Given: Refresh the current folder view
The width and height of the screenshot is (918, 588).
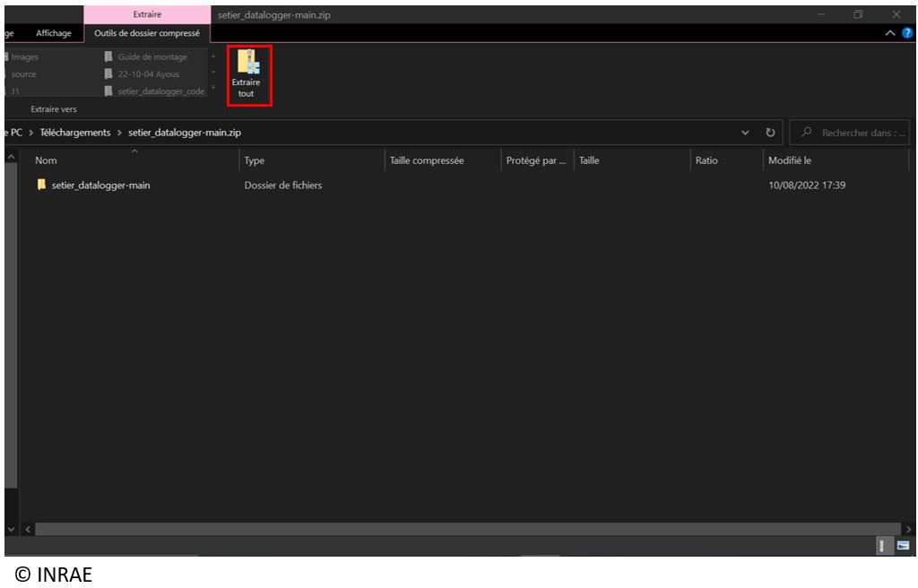Looking at the screenshot, I should 770,133.
